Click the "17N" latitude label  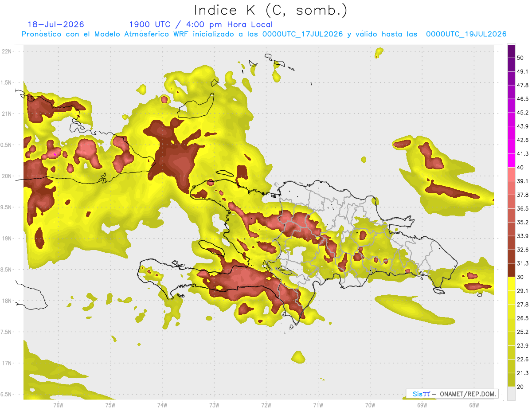[8, 363]
